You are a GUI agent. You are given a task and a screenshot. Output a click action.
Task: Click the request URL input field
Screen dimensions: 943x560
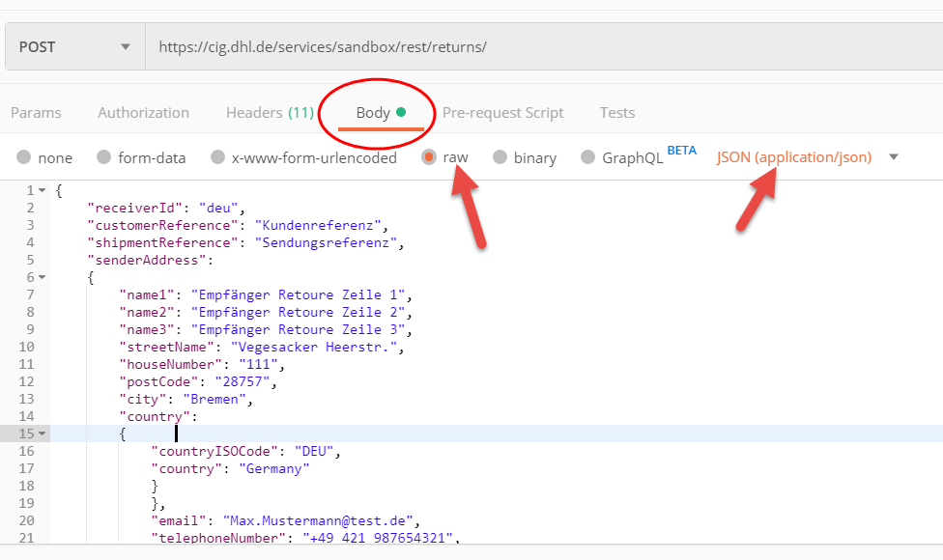[x=541, y=46]
